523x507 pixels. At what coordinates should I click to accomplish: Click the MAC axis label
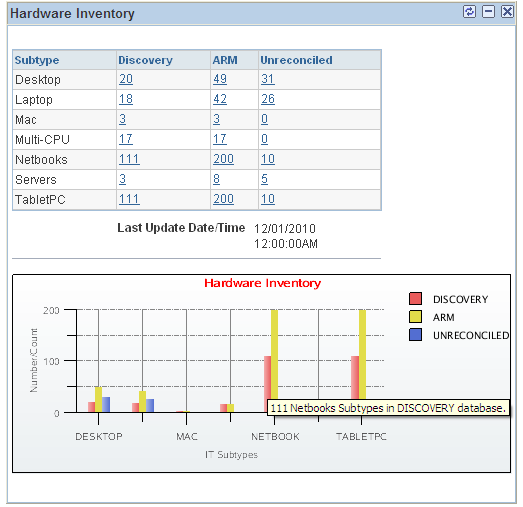coord(187,437)
